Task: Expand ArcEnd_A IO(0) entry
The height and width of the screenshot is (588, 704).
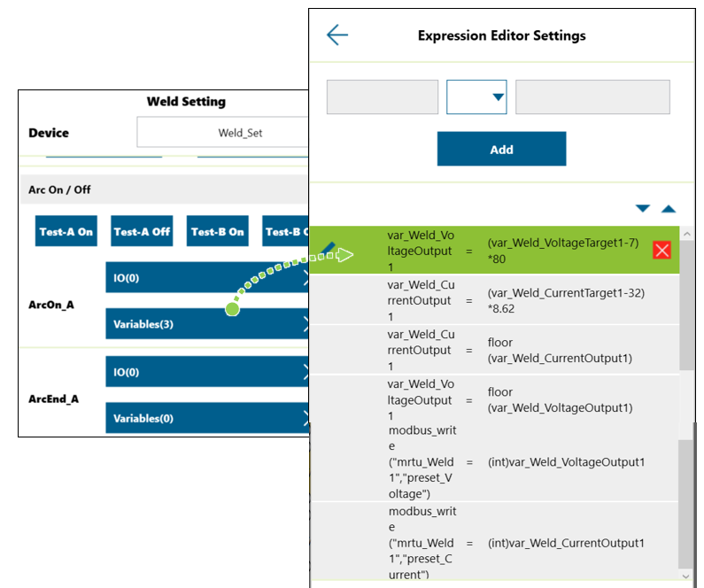Action: tap(207, 372)
